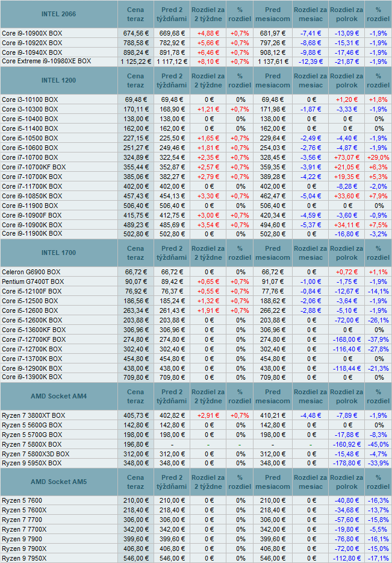Click the AMD Socket AM4 section header
392x563 pixels.
tap(59, 397)
